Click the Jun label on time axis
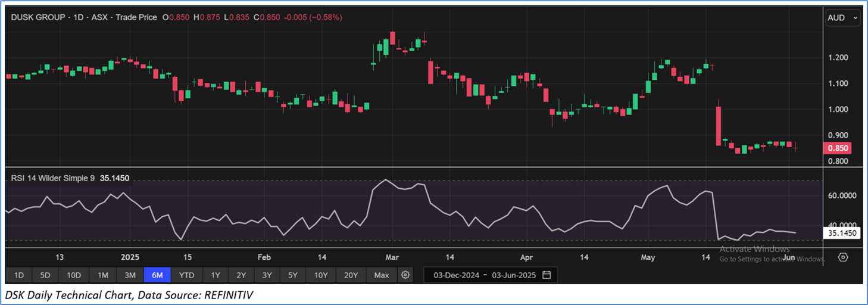Viewport: 868px width, 305px height. (789, 257)
